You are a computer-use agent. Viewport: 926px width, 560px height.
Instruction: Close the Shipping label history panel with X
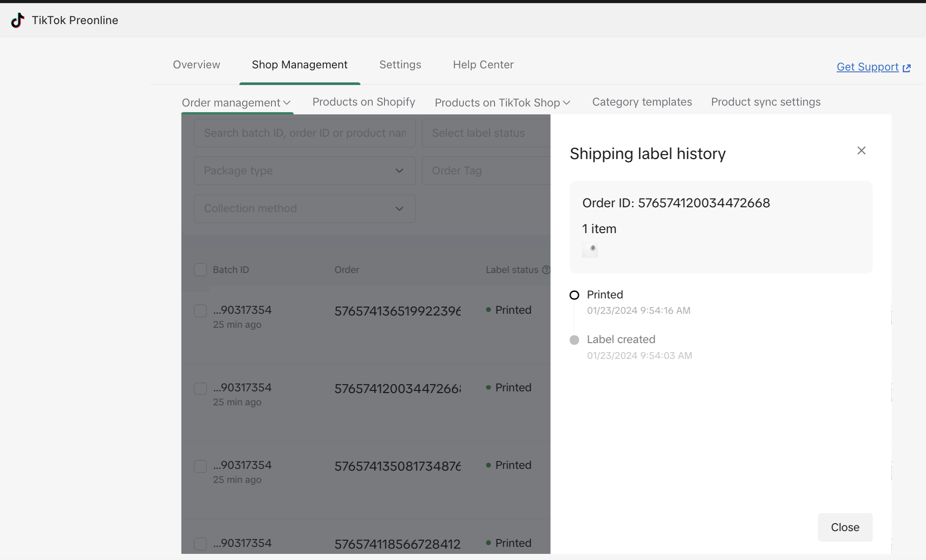861,151
